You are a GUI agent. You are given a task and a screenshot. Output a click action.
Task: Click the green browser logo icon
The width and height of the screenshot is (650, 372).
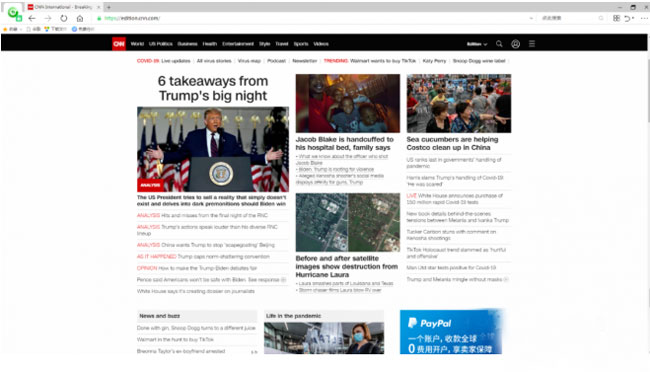click(15, 14)
